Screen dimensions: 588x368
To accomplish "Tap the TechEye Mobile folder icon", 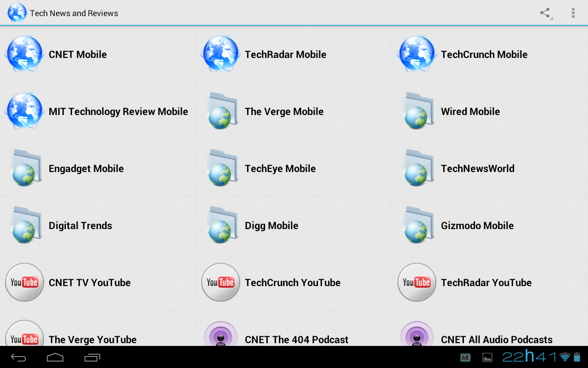I will click(222, 168).
